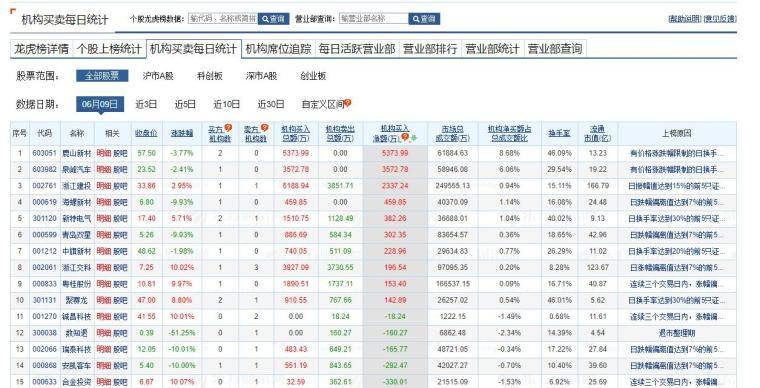Switch to the 每日活跃营业部 tab
This screenshot has height=388, width=760.
pos(357,49)
